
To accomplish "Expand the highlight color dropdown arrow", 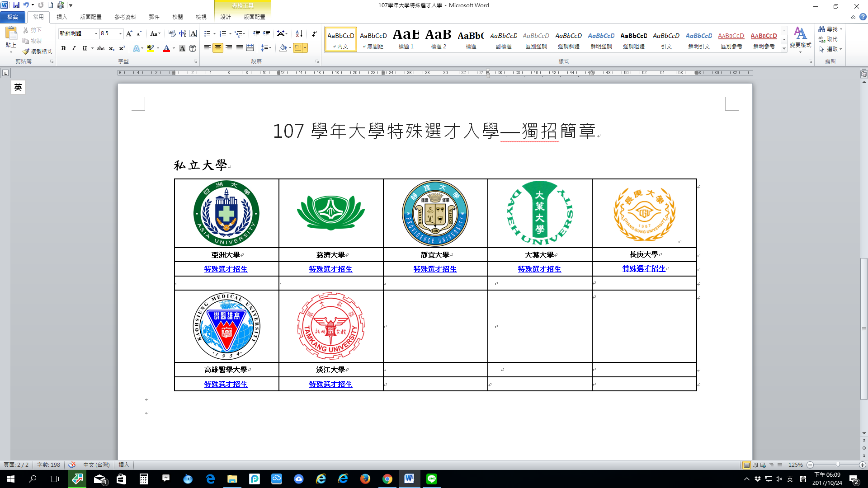I will 158,48.
